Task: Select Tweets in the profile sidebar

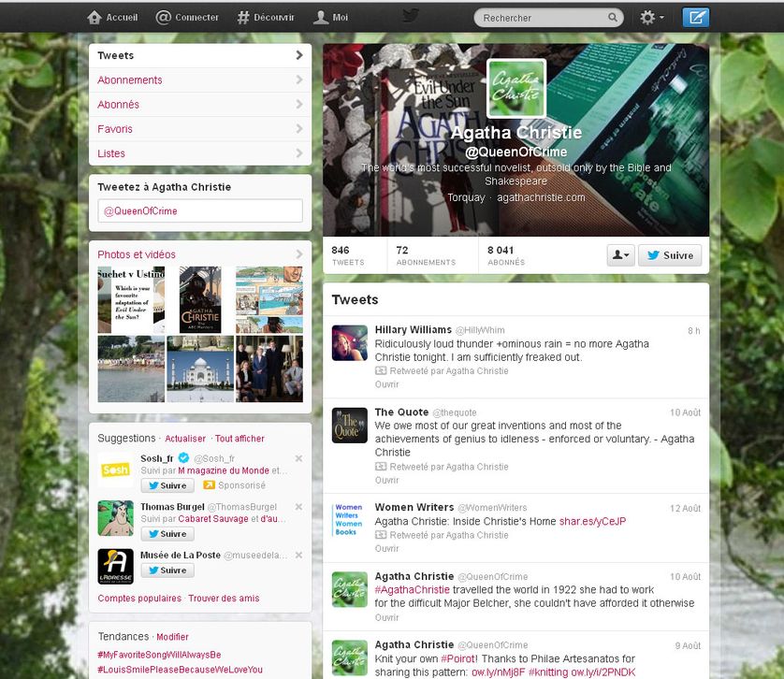Action: click(200, 55)
